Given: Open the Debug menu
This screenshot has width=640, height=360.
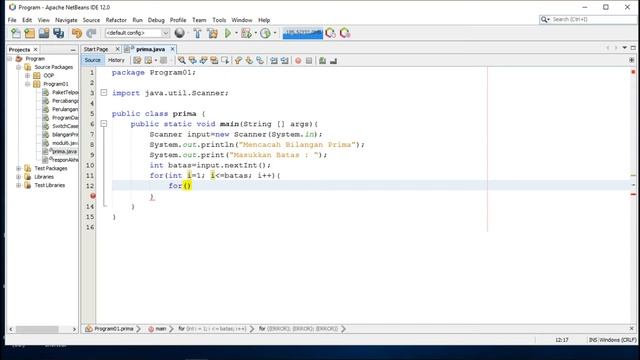Looking at the screenshot, I should pyautogui.click(x=156, y=20).
